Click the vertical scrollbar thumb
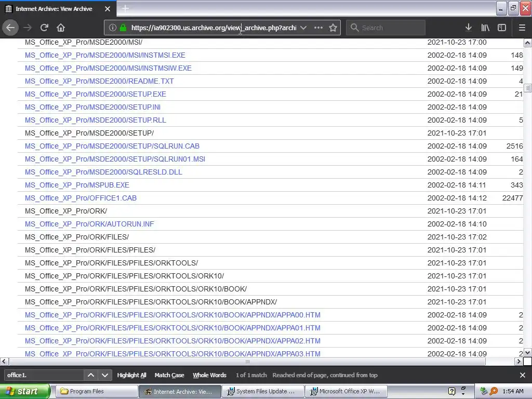 click(528, 88)
